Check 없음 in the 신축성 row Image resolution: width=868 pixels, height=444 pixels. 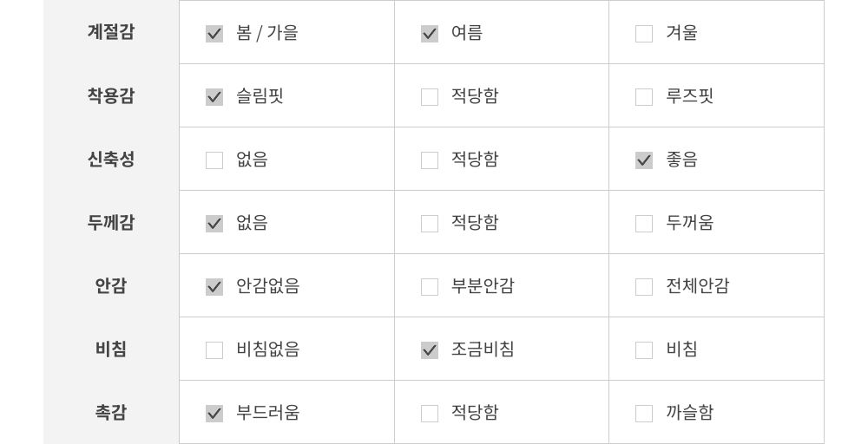point(214,160)
